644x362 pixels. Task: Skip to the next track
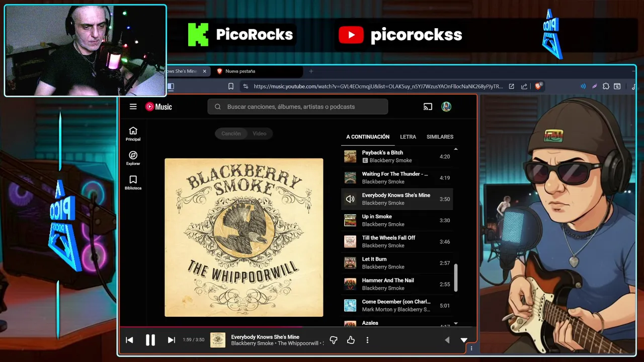[171, 340]
